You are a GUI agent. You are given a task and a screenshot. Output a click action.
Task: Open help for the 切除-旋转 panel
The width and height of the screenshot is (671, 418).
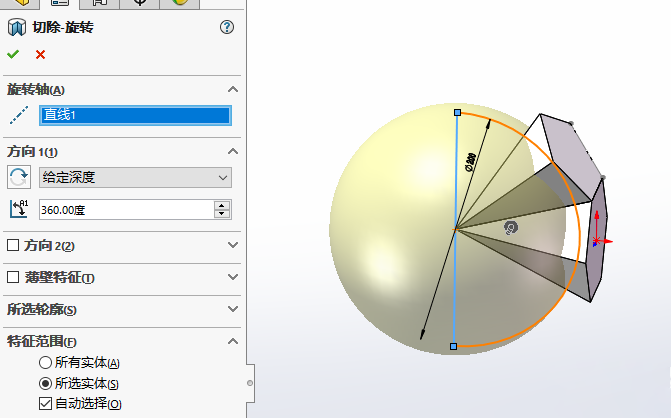pyautogui.click(x=226, y=27)
